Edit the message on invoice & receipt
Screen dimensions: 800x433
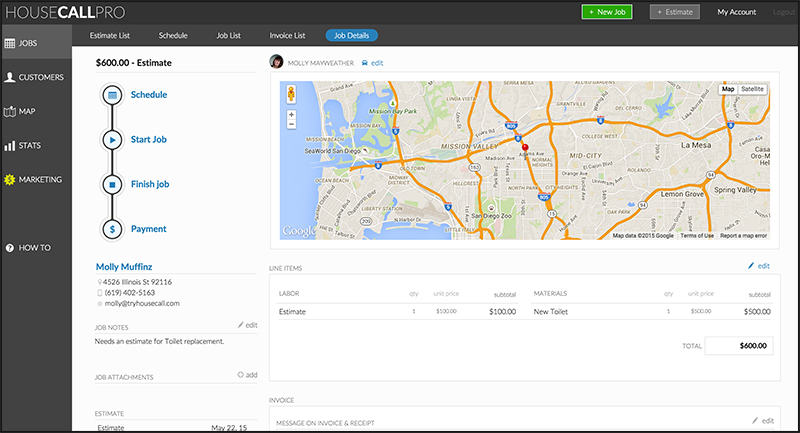[x=763, y=421]
